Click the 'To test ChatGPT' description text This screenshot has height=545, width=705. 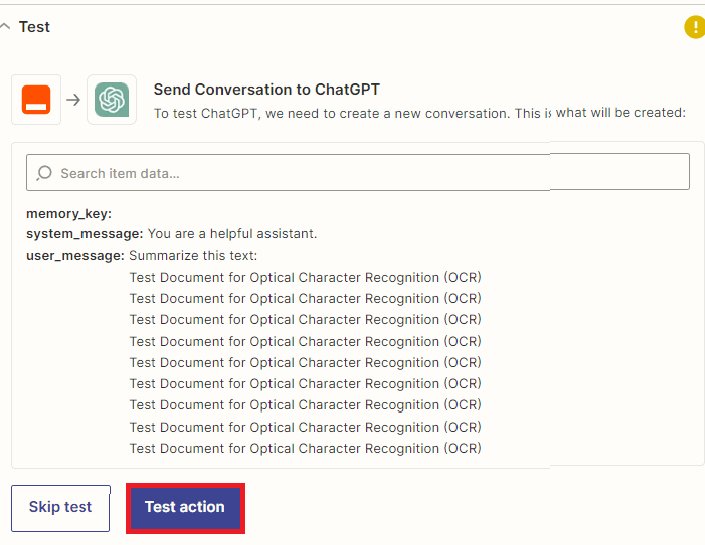click(350, 114)
